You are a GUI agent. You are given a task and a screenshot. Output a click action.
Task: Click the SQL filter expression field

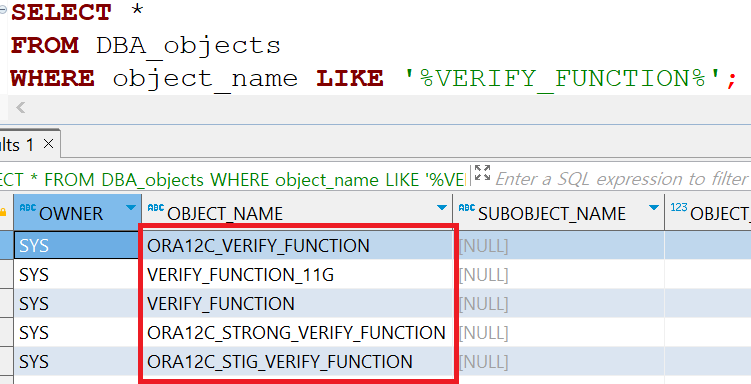tap(622, 179)
